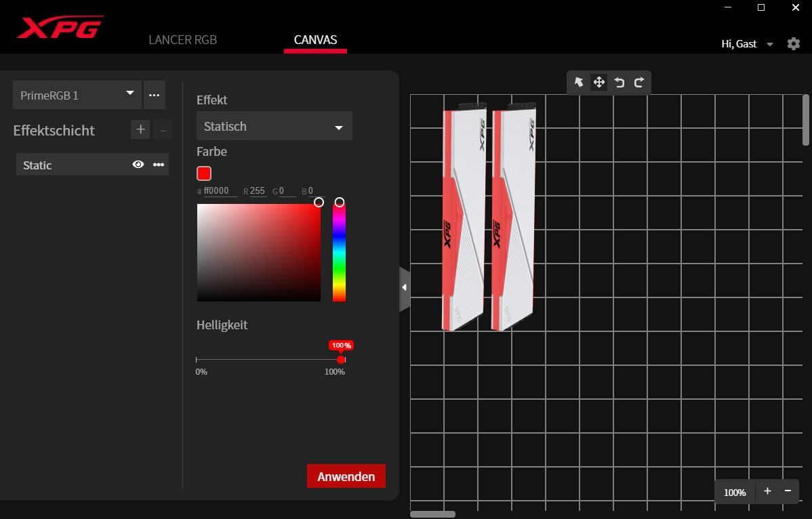Select the Static effect layer row
Screen dimensions: 812x519
click(x=92, y=165)
